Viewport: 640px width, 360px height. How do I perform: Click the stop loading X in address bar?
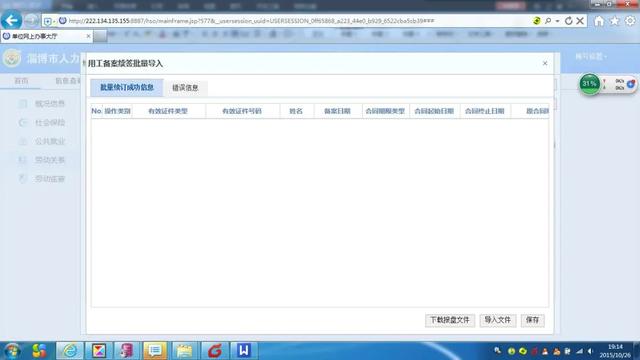click(x=580, y=21)
